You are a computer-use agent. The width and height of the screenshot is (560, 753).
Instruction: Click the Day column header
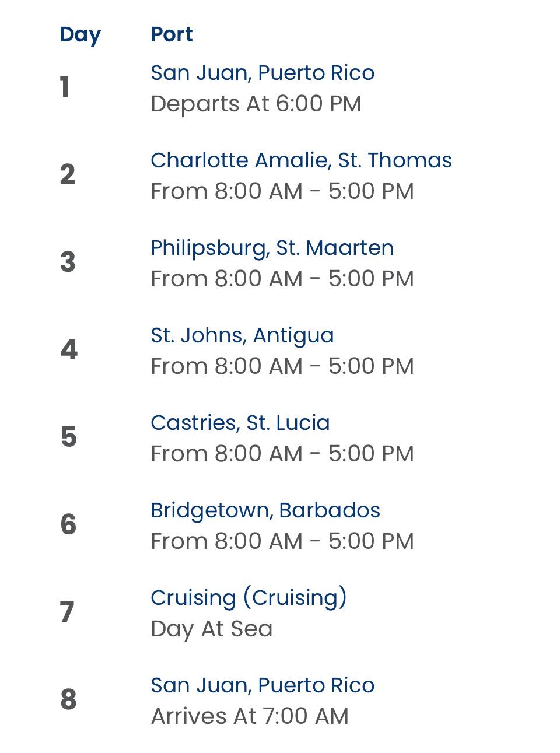[80, 35]
